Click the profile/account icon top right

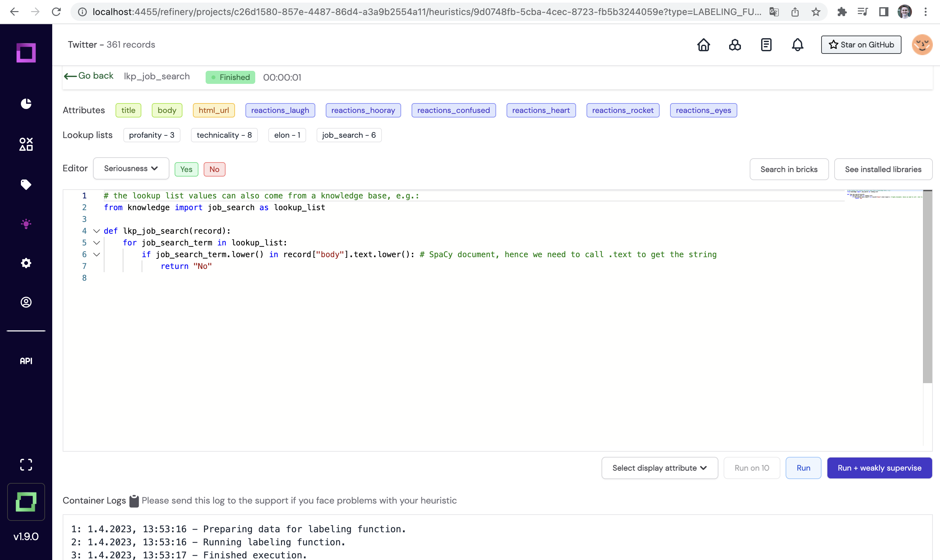coord(923,45)
